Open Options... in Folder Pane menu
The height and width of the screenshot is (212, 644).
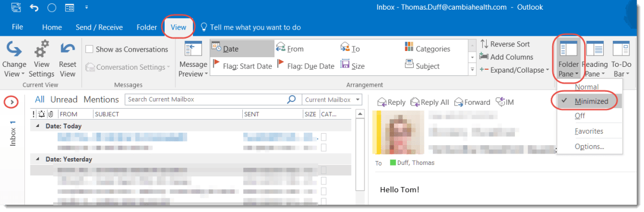coord(589,147)
